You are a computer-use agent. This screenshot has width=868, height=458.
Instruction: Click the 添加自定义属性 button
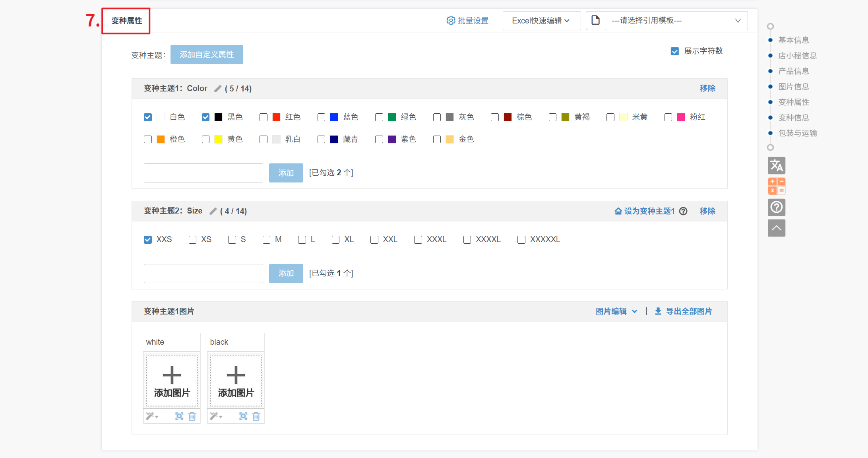pos(207,54)
